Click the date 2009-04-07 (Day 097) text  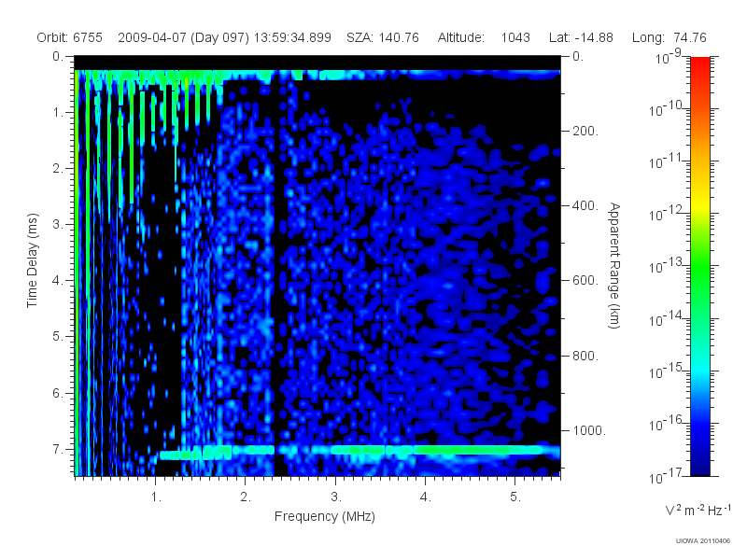tap(183, 37)
